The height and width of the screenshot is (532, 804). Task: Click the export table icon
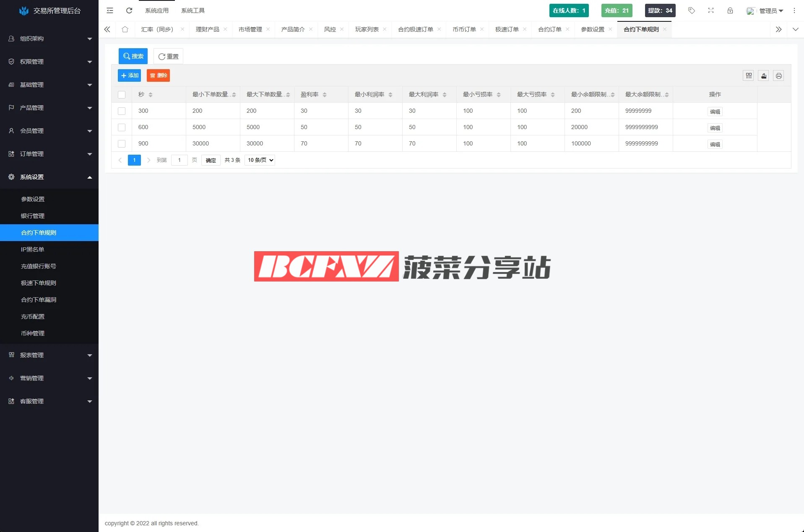[764, 76]
